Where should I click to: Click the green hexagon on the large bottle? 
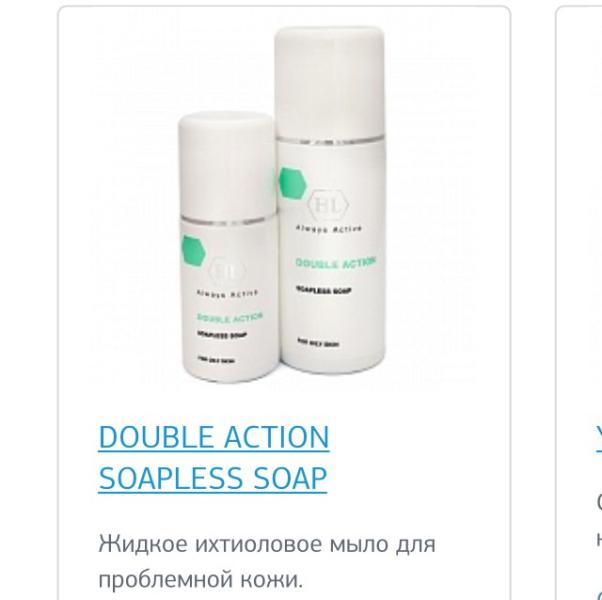293,183
